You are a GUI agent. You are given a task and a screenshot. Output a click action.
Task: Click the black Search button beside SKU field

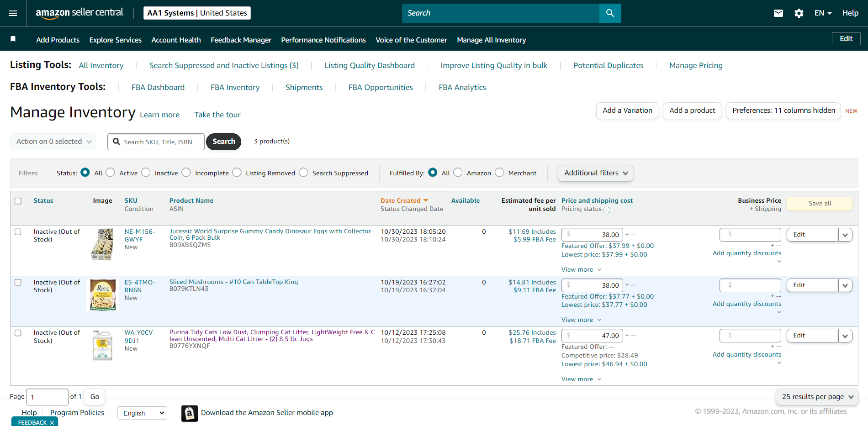click(x=224, y=142)
